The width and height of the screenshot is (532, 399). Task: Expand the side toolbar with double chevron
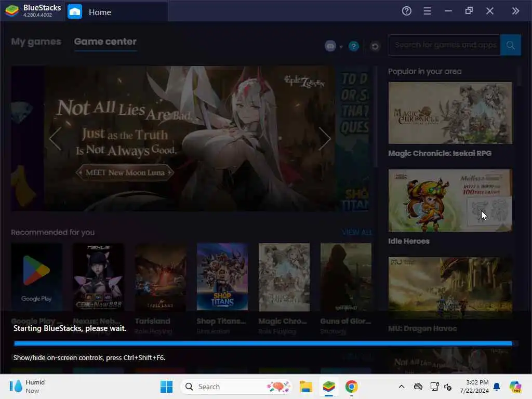point(515,11)
